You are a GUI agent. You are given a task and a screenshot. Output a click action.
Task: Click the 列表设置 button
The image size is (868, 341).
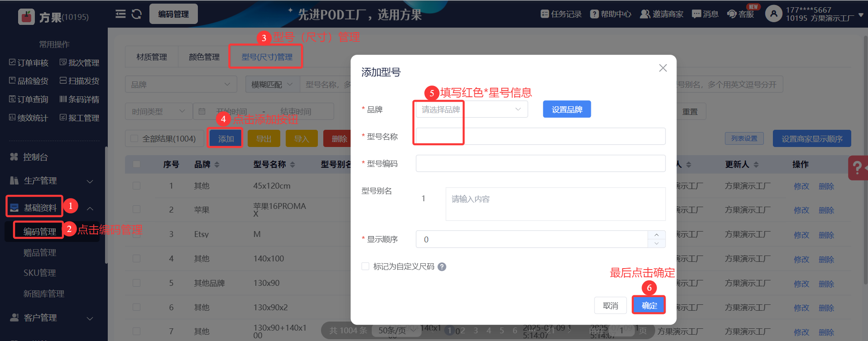[744, 138]
